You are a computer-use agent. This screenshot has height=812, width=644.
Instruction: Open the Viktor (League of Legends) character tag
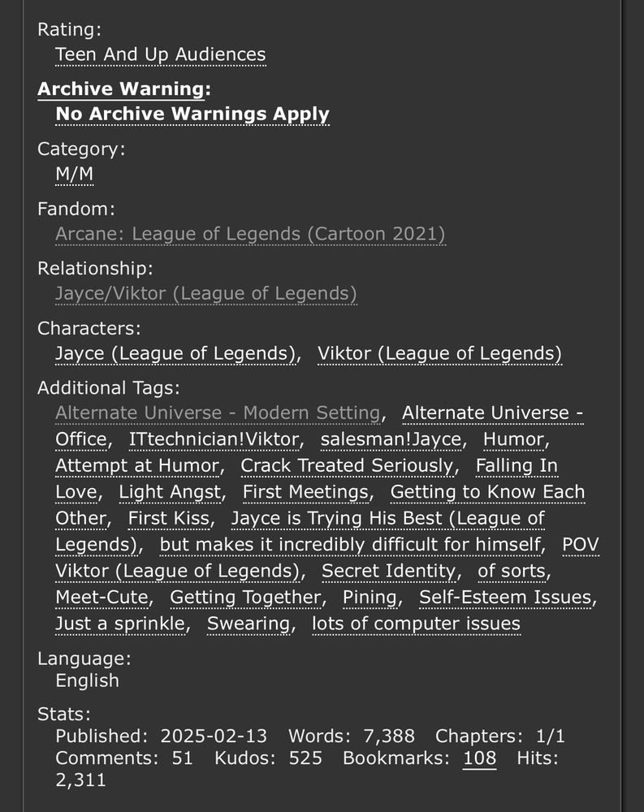(x=440, y=353)
